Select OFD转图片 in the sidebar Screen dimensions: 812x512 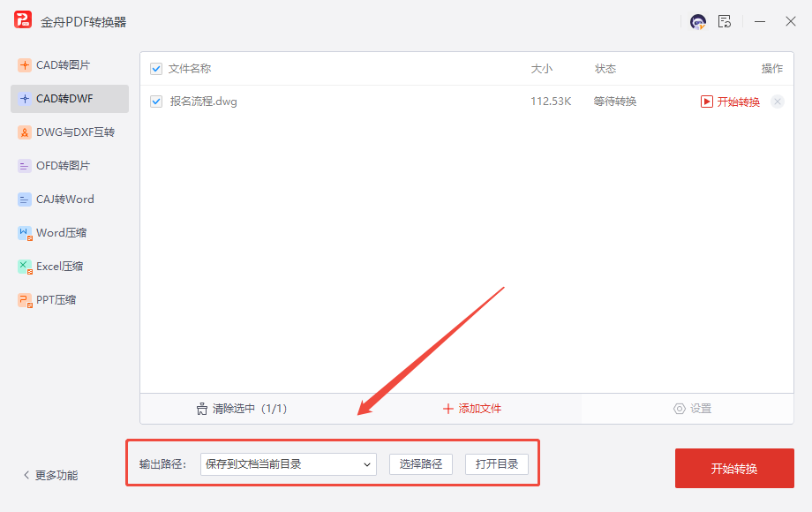[x=70, y=166]
